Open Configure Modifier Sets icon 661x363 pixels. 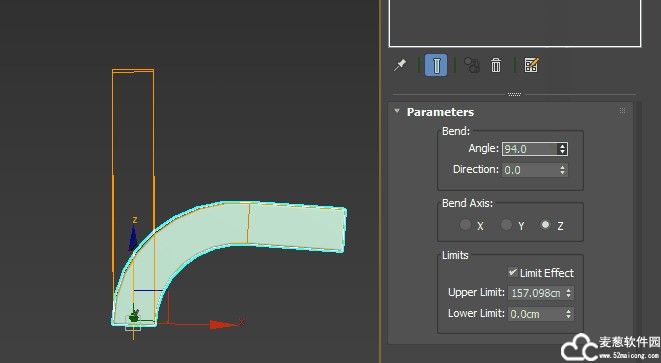531,65
